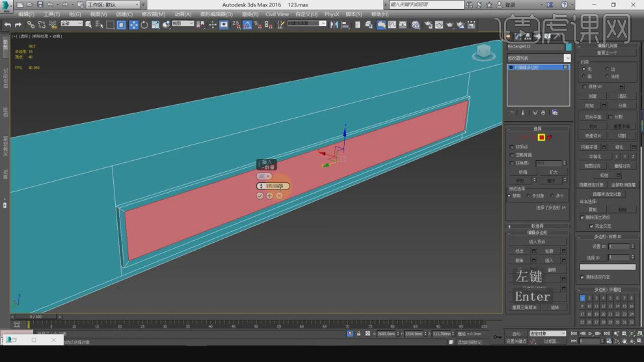Click the OK checkmark on Inset caddy
The height and width of the screenshot is (362, 644).
point(260,195)
